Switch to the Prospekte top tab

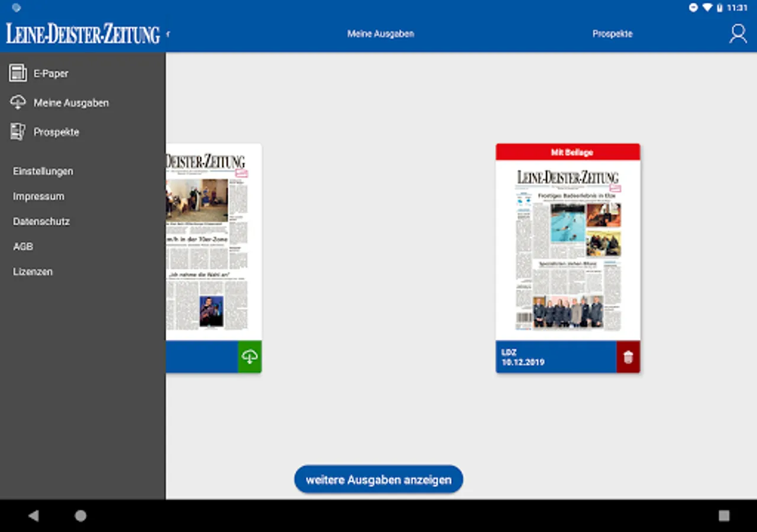point(613,34)
